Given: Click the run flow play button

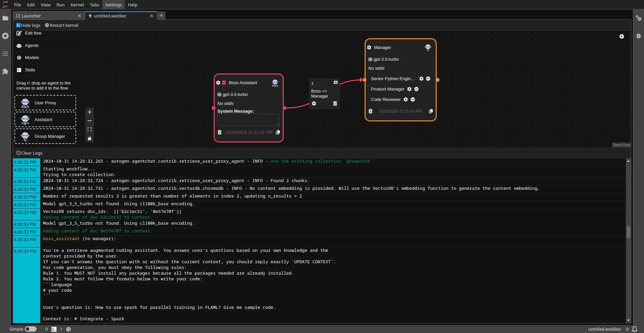Looking at the screenshot, I should pos(622,36).
